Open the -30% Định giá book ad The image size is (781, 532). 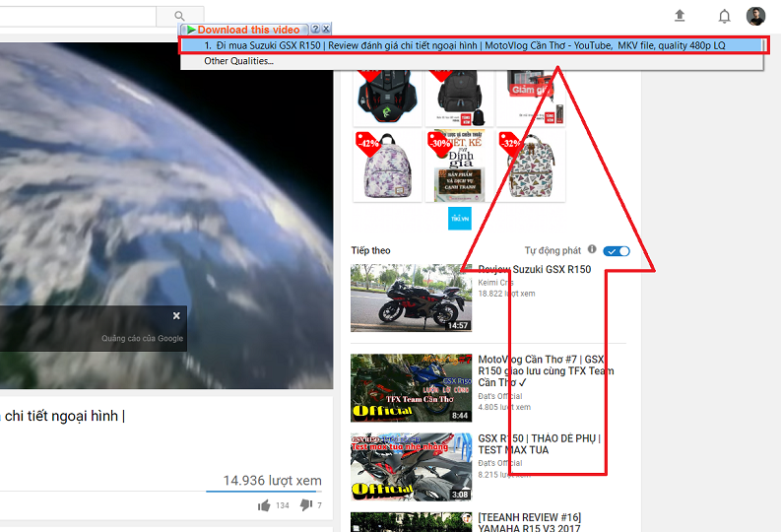point(459,166)
